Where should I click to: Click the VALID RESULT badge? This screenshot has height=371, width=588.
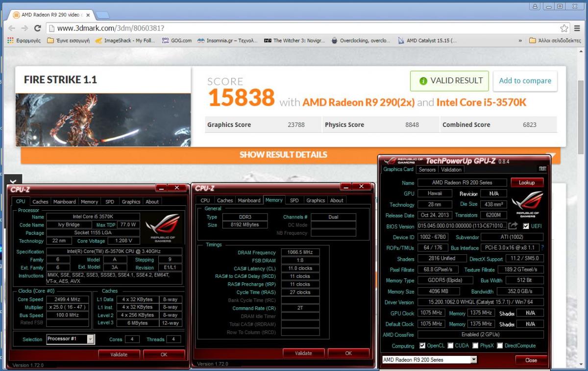[x=449, y=81]
